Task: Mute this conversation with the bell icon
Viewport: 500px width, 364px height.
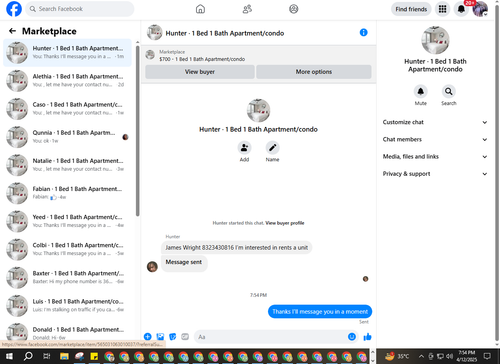Action: click(x=421, y=91)
